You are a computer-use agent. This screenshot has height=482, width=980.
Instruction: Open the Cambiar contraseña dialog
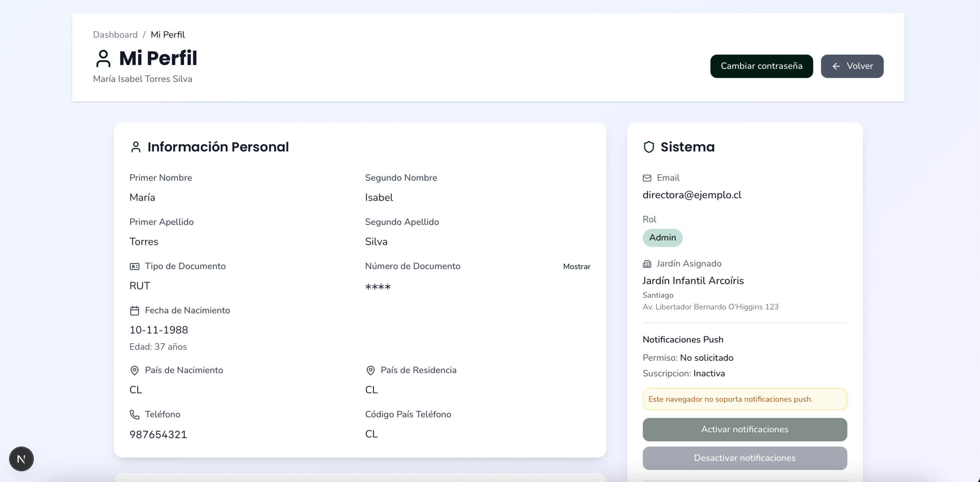coord(762,66)
